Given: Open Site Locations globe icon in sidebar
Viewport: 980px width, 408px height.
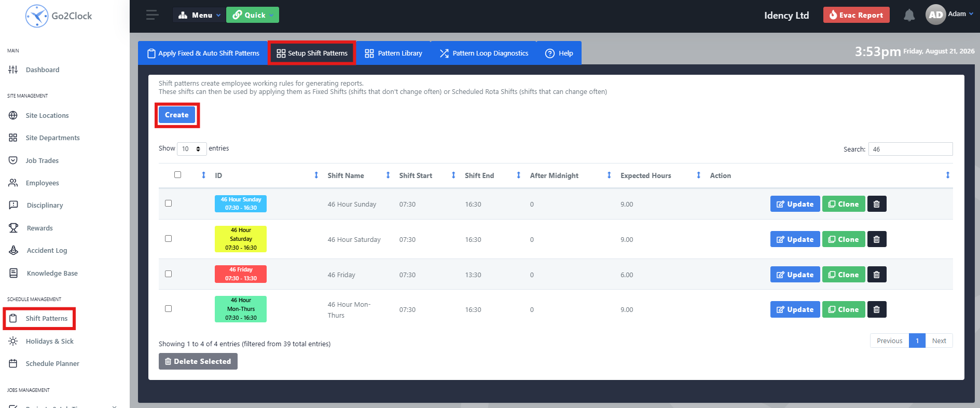Looking at the screenshot, I should pyautogui.click(x=13, y=115).
